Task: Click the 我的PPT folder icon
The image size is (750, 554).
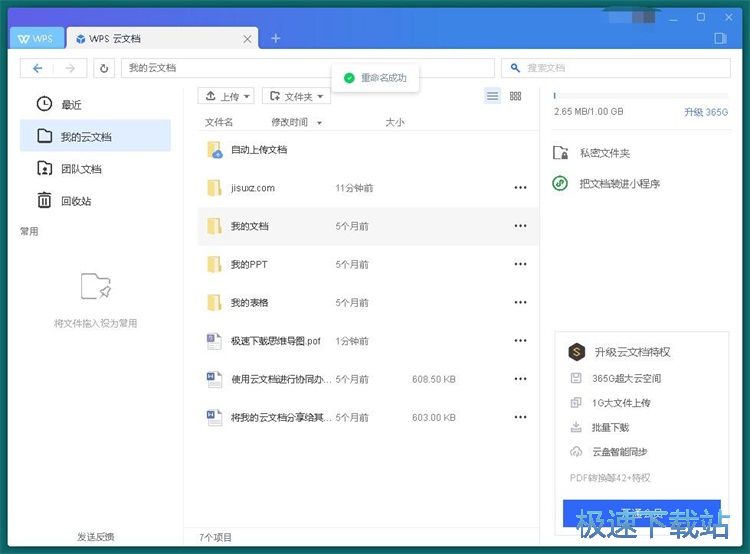Action: click(214, 265)
